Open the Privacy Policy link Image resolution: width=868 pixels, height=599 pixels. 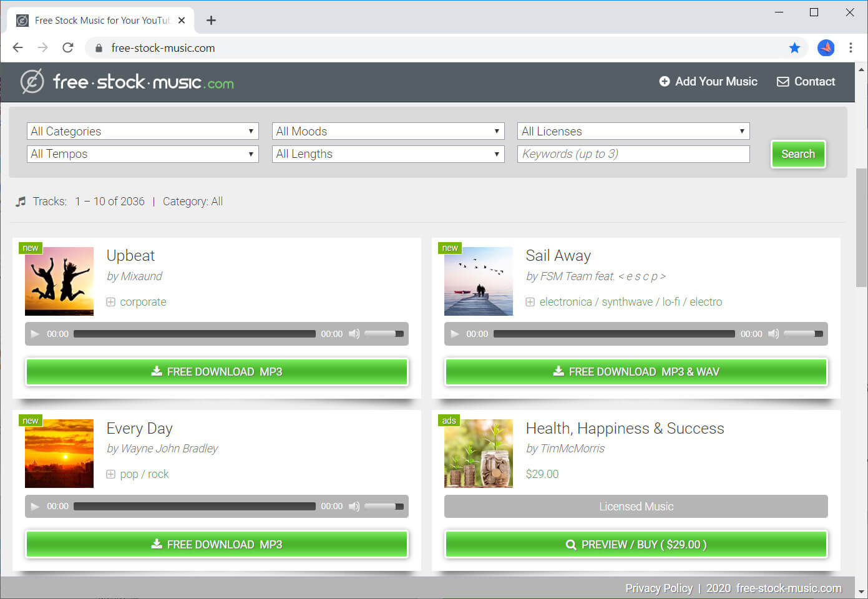pos(659,588)
